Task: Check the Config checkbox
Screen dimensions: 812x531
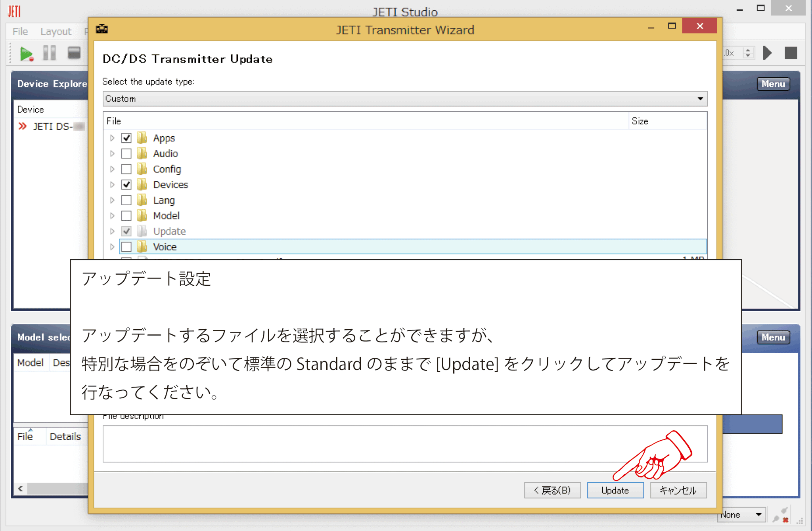Action: click(126, 169)
